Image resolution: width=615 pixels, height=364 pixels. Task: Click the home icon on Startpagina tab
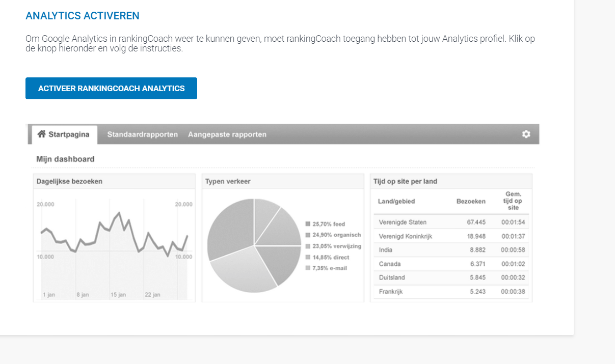[x=42, y=134]
